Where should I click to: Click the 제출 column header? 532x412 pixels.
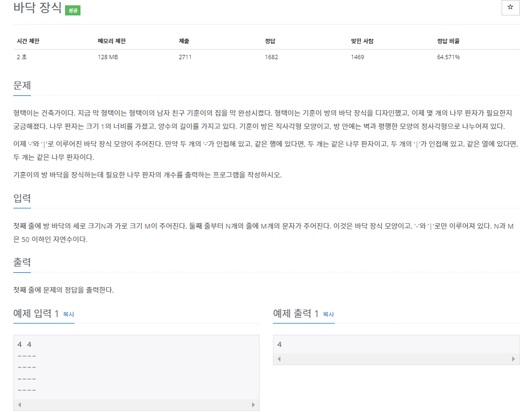[184, 41]
